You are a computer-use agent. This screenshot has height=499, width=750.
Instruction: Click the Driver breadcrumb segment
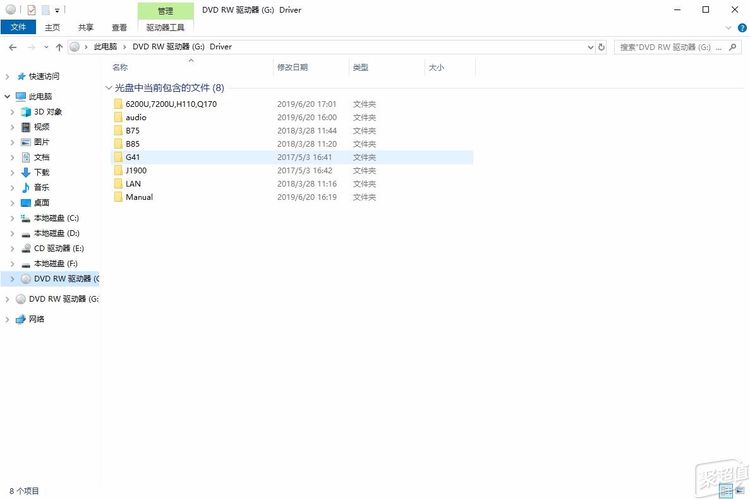coord(221,46)
